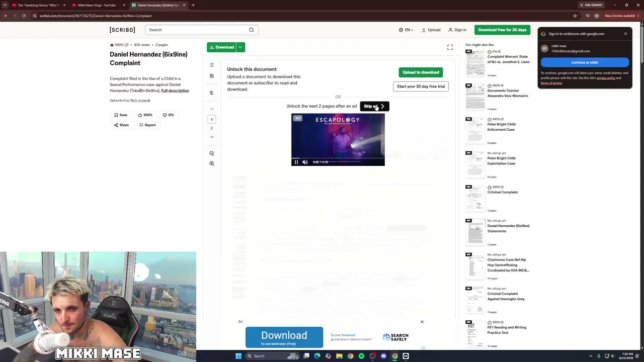Screen dimensions: 644x362
Task: Open Ask Gemini in Chrome
Action: pos(591,5)
